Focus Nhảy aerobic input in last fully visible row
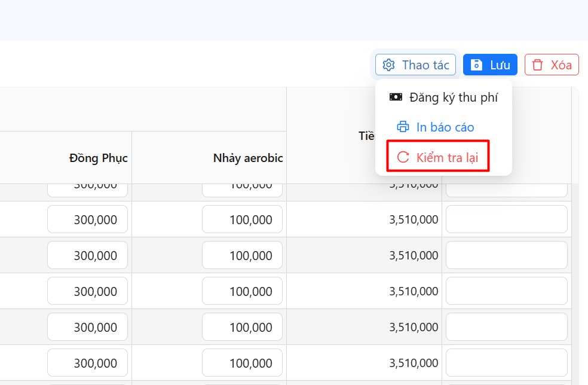 click(x=242, y=363)
